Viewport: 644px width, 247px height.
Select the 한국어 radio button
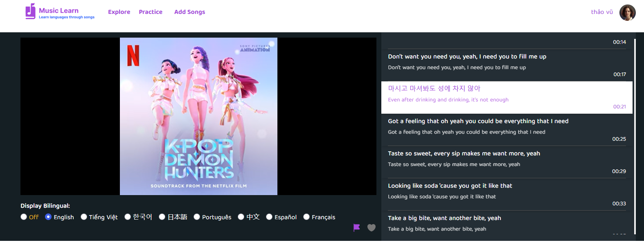(128, 217)
